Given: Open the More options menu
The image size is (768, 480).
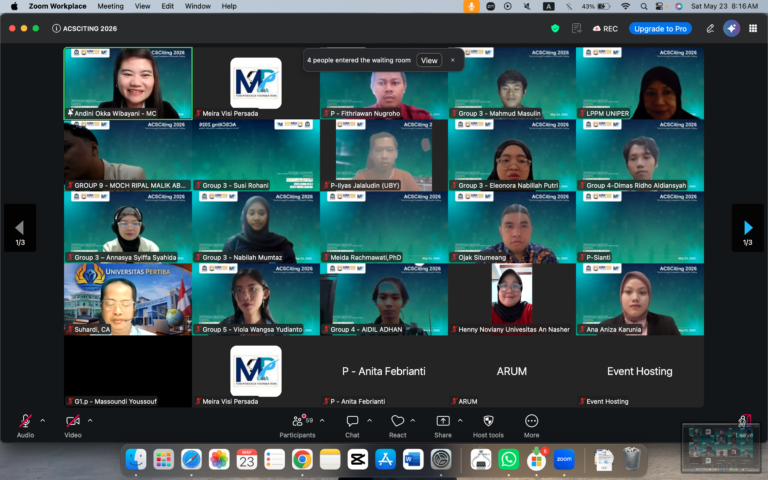Looking at the screenshot, I should coord(531,425).
